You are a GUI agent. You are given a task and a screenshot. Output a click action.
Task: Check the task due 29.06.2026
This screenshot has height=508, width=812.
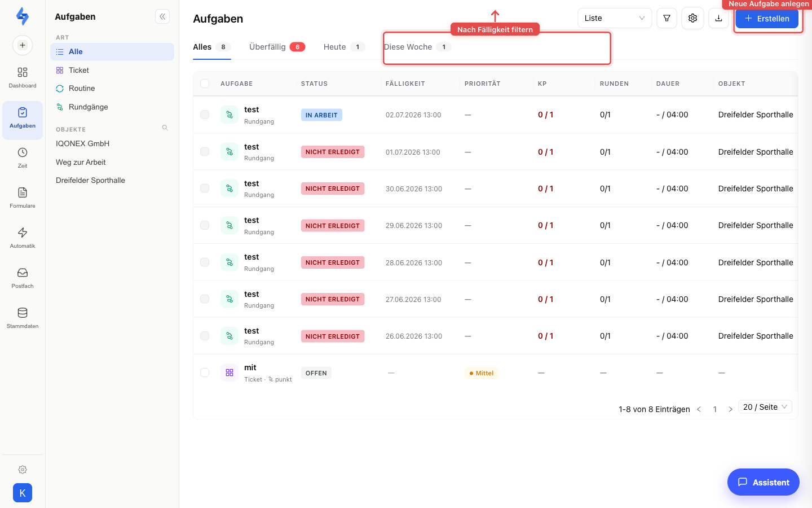pyautogui.click(x=205, y=225)
